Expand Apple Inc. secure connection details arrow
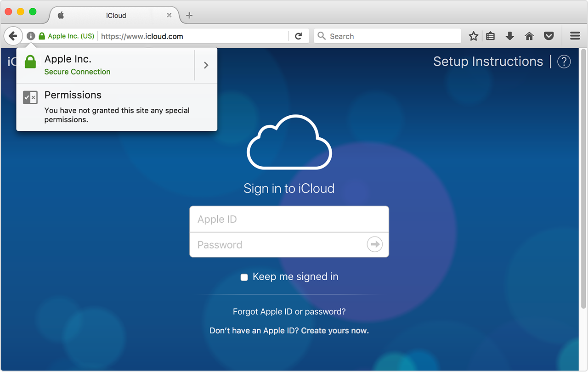 pyautogui.click(x=206, y=65)
